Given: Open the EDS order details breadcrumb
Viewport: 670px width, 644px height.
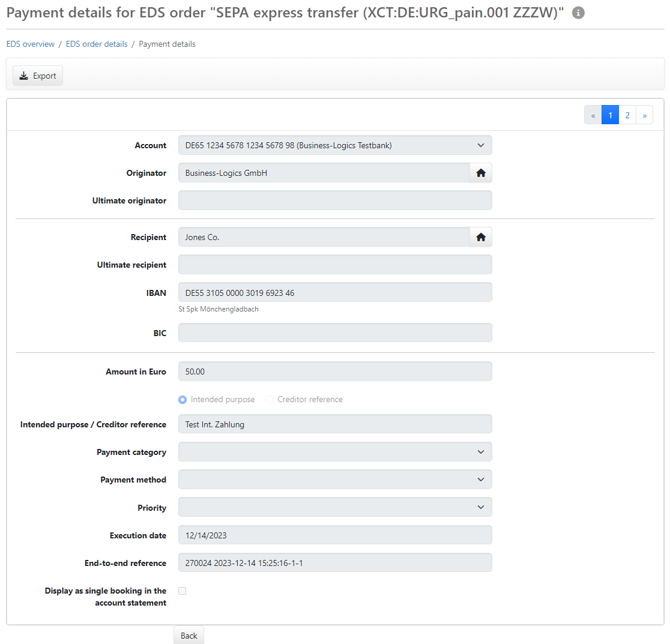Looking at the screenshot, I should pyautogui.click(x=97, y=44).
